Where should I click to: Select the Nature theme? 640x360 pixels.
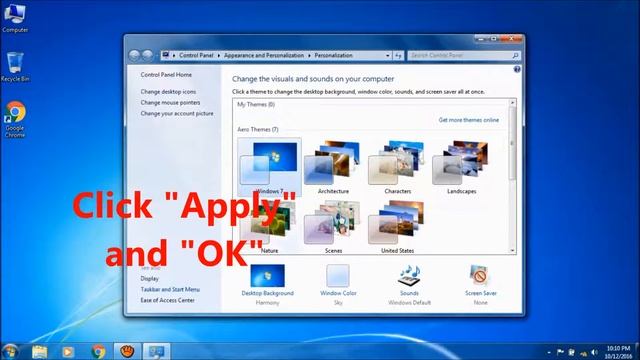click(269, 227)
